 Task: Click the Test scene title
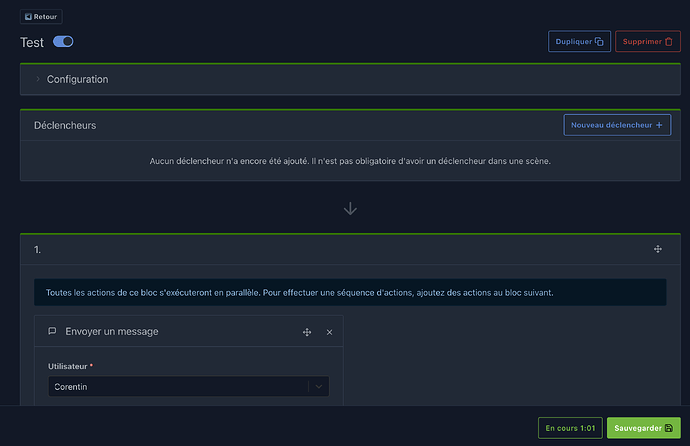pos(32,43)
